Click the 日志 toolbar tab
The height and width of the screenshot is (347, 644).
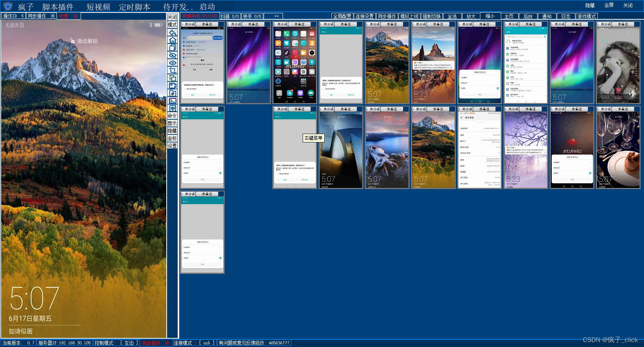click(566, 16)
